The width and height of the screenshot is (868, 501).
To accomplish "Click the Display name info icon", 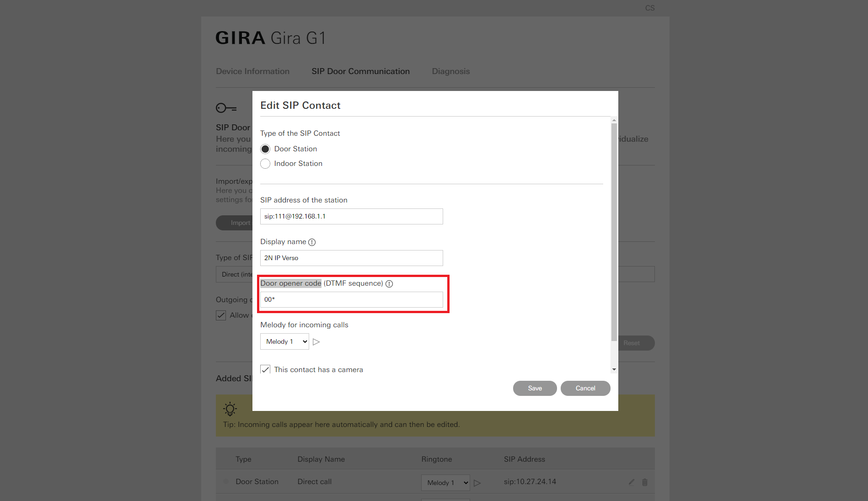I will (x=312, y=242).
